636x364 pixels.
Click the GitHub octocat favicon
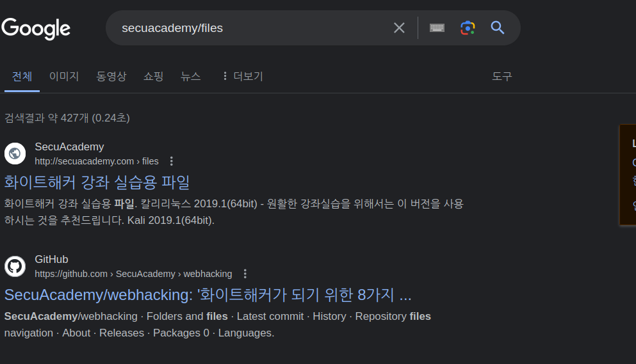point(15,266)
